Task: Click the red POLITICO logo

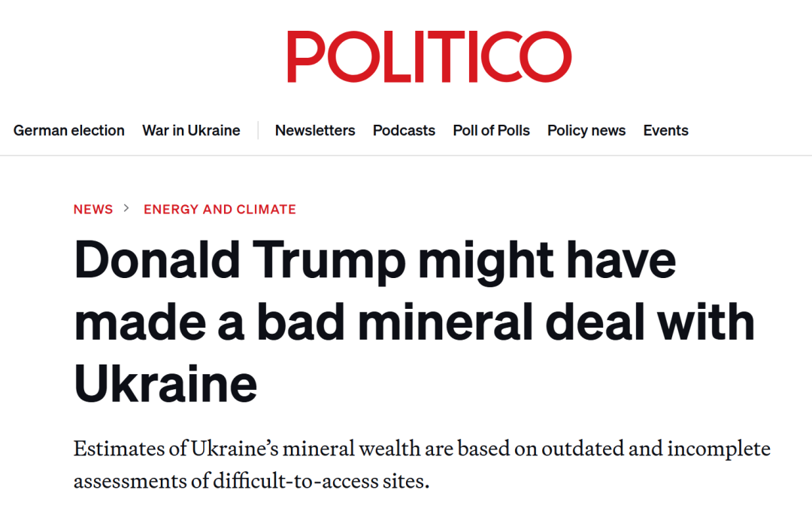Action: (429, 56)
